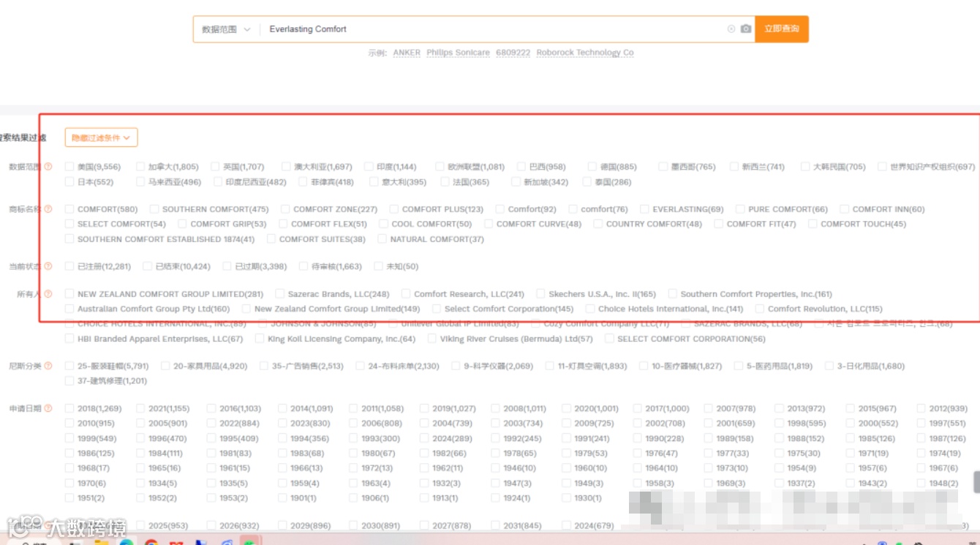Viewport: 980px width, 545px height.
Task: Select King Koil Licensing Company, Inc.(64) checkbox
Action: click(x=260, y=339)
